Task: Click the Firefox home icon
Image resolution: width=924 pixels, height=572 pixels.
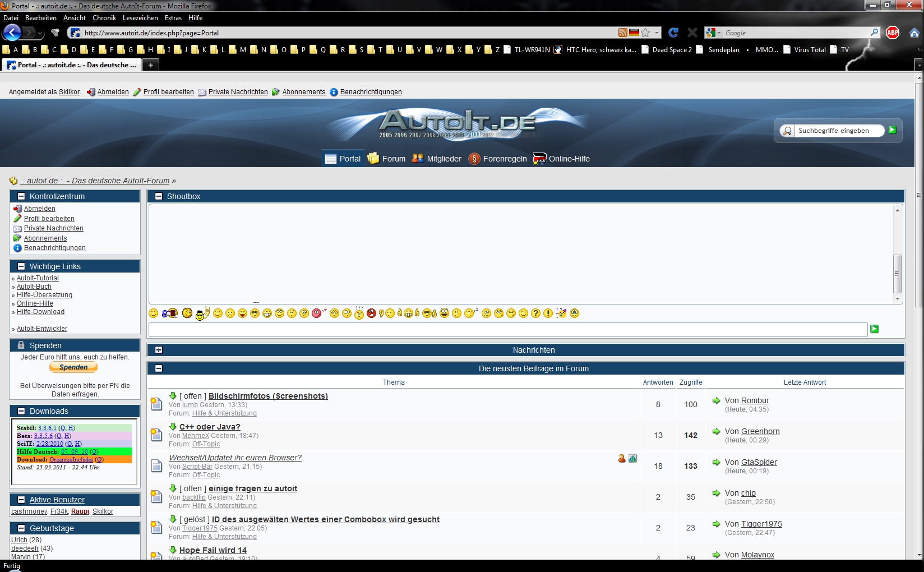Action: click(914, 33)
